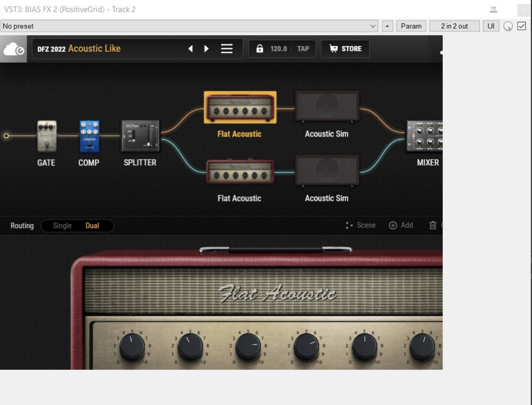Toggle the plugin bypass checkbox

tap(521, 26)
